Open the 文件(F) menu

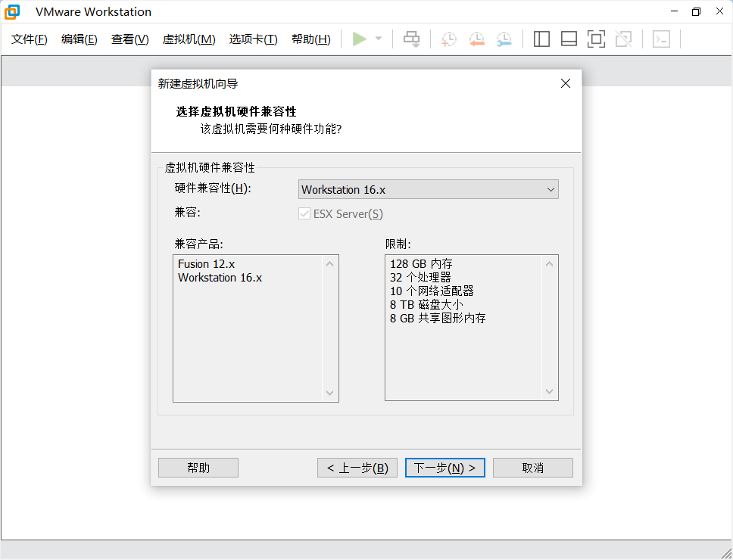pos(30,39)
